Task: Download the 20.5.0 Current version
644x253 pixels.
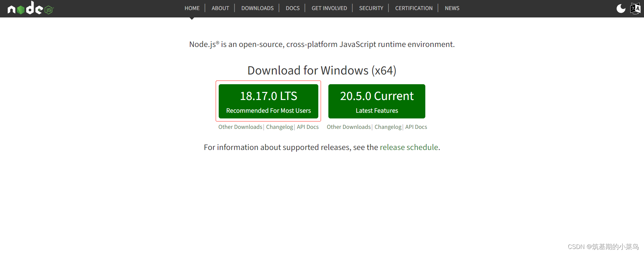Action: click(x=377, y=101)
